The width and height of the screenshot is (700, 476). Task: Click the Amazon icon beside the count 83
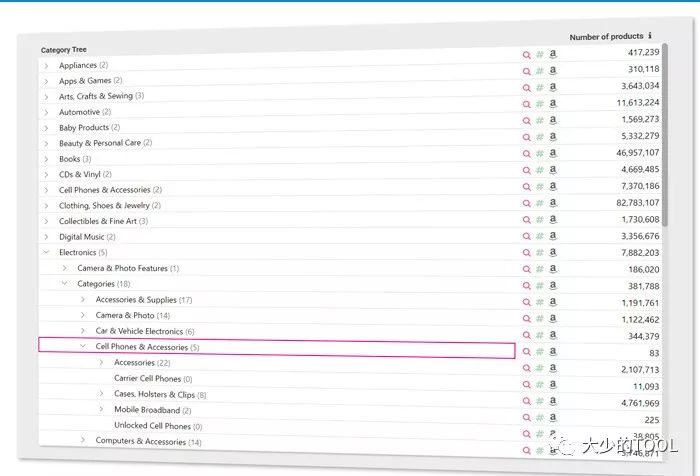tap(553, 351)
